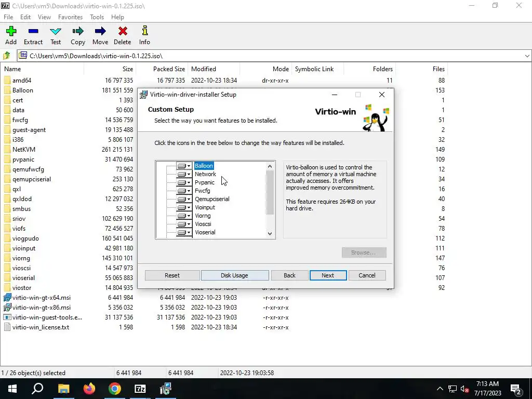The width and height of the screenshot is (532, 399).
Task: Click Back in the installer
Action: coord(289,275)
